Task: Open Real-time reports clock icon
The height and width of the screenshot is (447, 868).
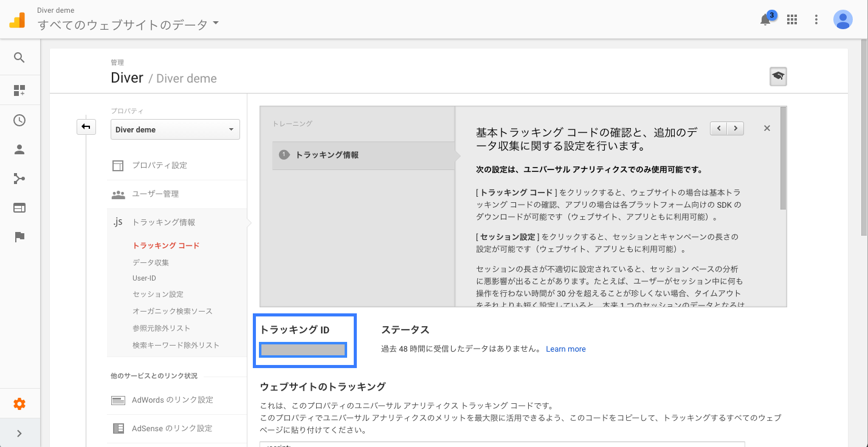Action: [x=19, y=120]
